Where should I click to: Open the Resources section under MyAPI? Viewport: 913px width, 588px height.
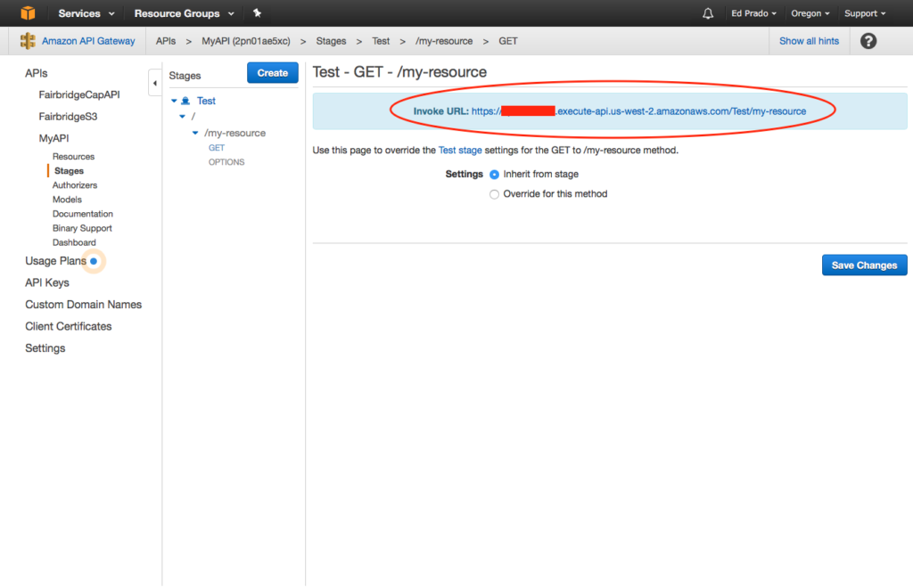pyautogui.click(x=73, y=157)
